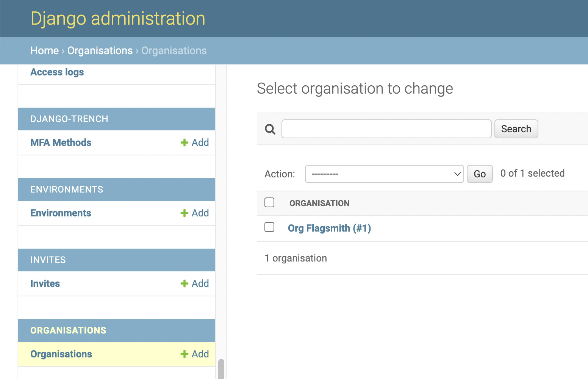
Task: Click the green plus next to MFA Methods
Action: click(185, 143)
